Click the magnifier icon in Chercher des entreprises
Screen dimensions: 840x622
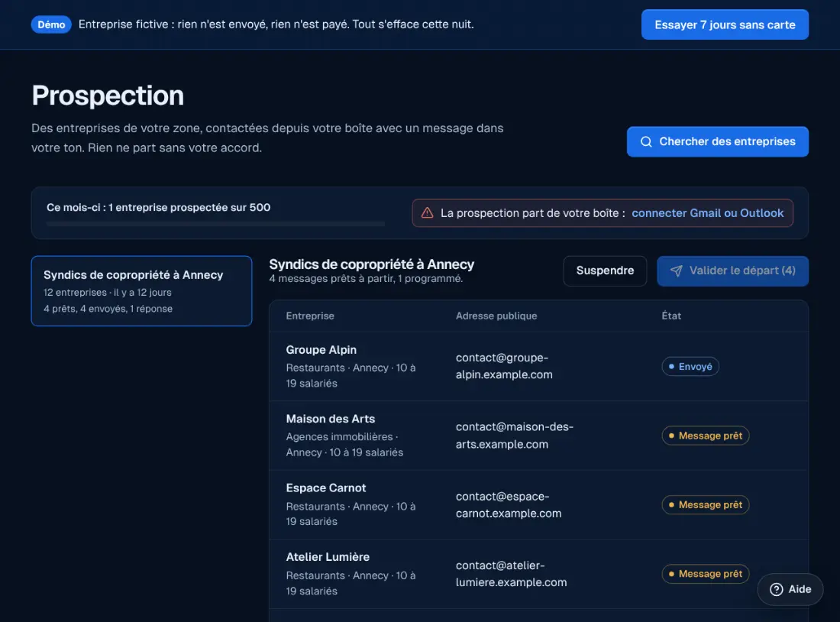click(x=646, y=141)
